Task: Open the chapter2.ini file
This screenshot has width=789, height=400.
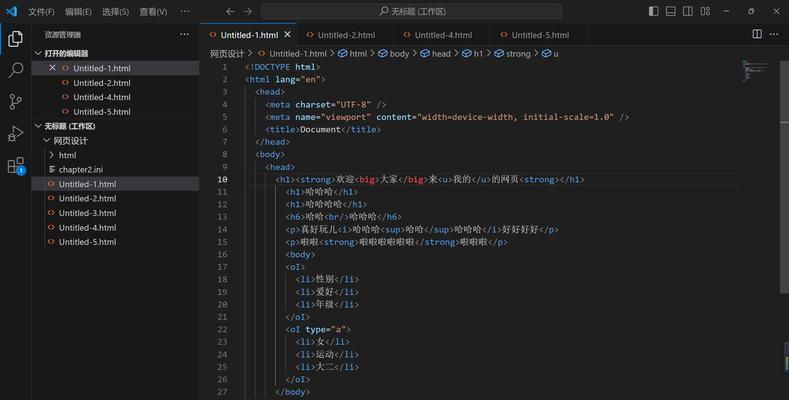Action: coord(81,170)
